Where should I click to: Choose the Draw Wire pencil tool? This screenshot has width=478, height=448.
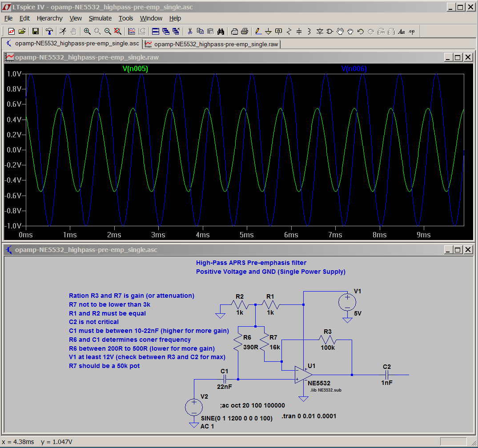tap(258, 31)
